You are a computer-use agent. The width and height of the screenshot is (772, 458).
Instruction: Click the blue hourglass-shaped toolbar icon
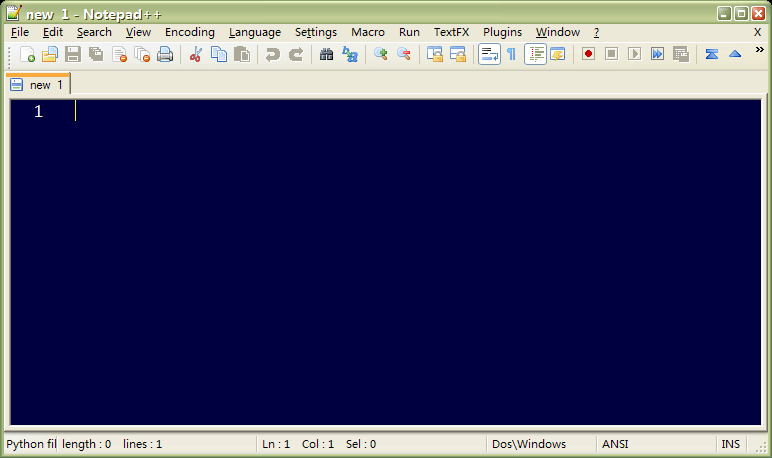711,54
